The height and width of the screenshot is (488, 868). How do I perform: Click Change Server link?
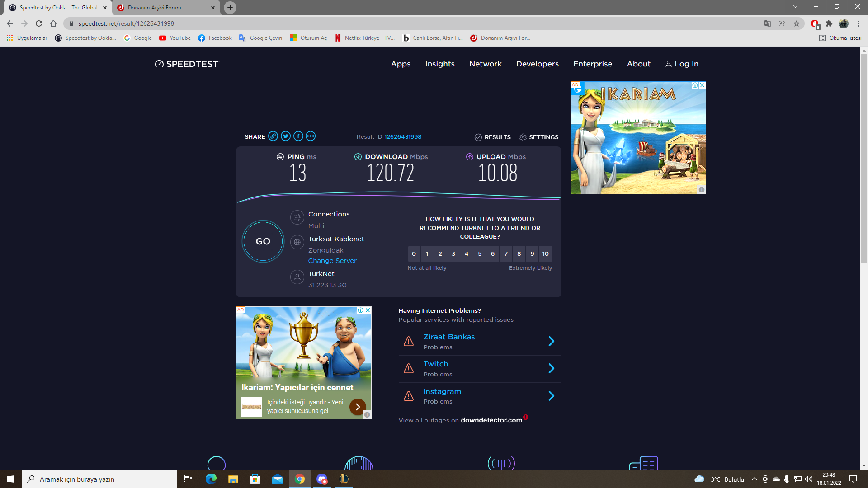click(332, 261)
